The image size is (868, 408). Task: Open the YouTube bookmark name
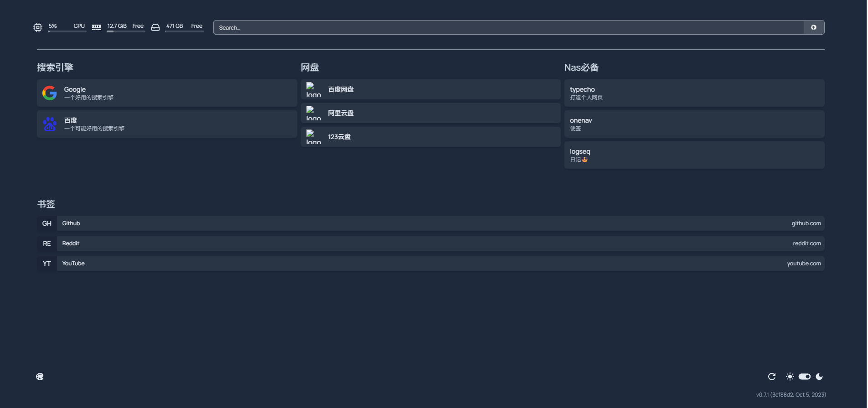tap(73, 263)
